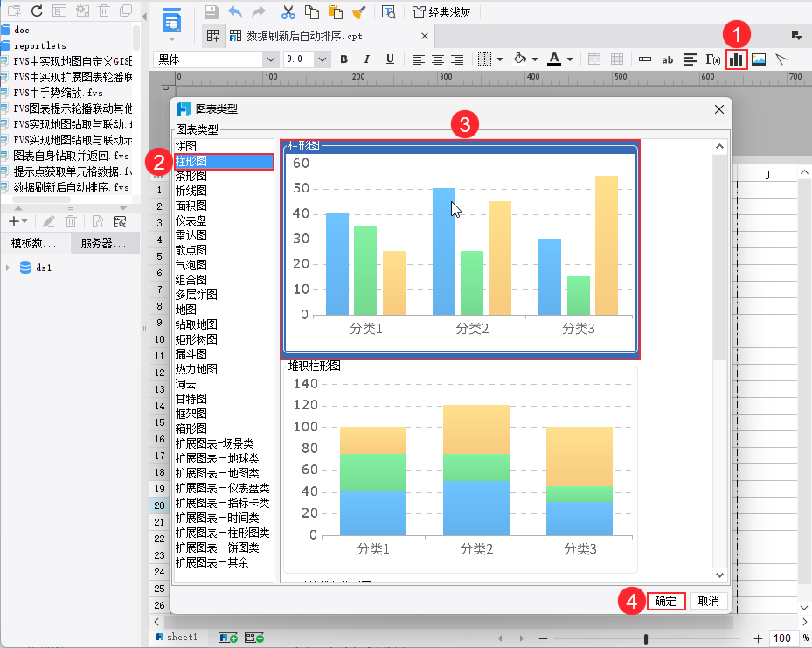Viewport: 812px width, 648px height.
Task: Select 扩展图表-柱形图类 in chart type list
Action: pos(223,533)
